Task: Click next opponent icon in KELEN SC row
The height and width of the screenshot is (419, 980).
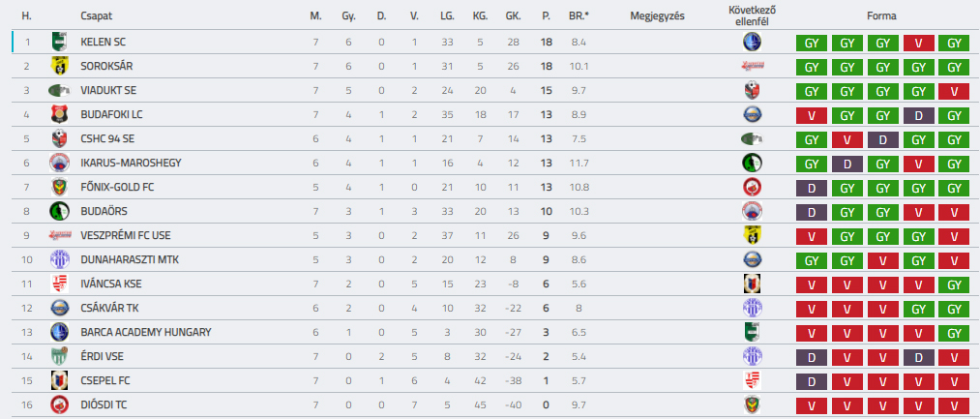Action: tap(753, 42)
